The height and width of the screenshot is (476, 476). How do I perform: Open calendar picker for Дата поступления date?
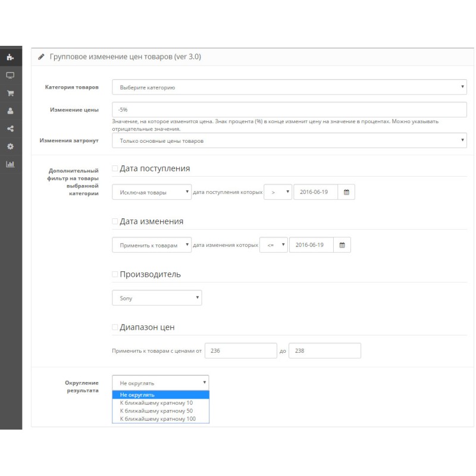[x=346, y=192]
